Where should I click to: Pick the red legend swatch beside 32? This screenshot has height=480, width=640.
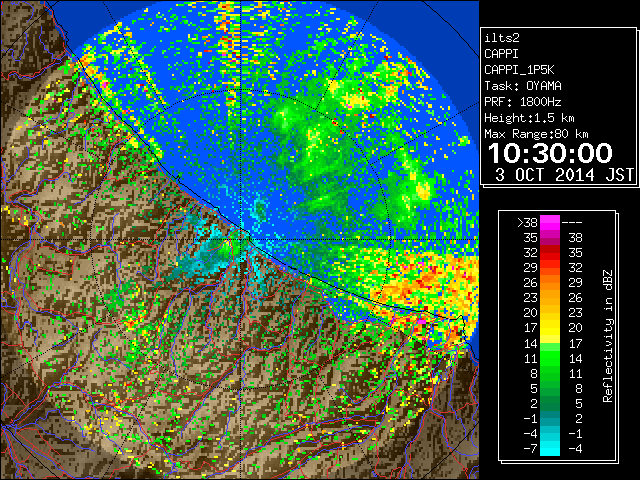550,253
